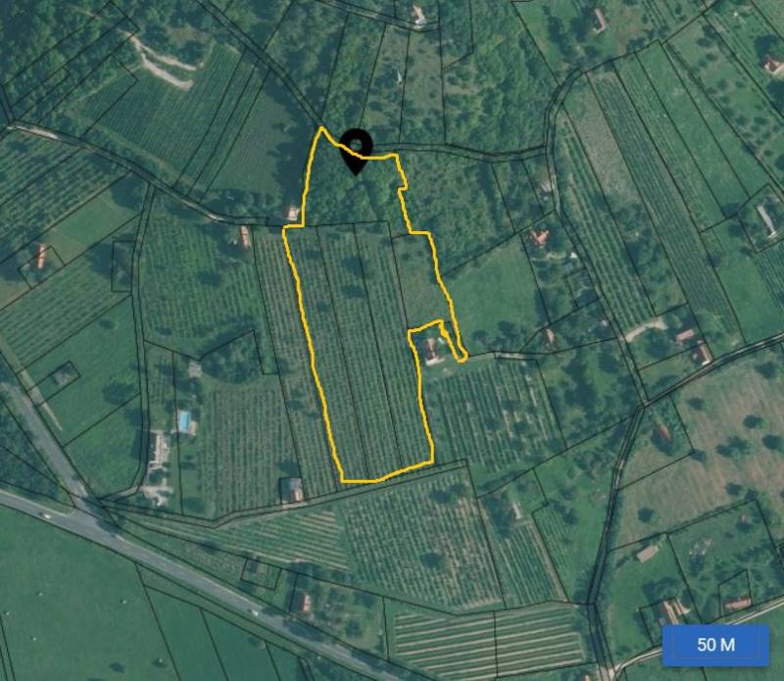The height and width of the screenshot is (681, 784).
Task: Click the striped plowed field at the bottom
Action: [487, 636]
